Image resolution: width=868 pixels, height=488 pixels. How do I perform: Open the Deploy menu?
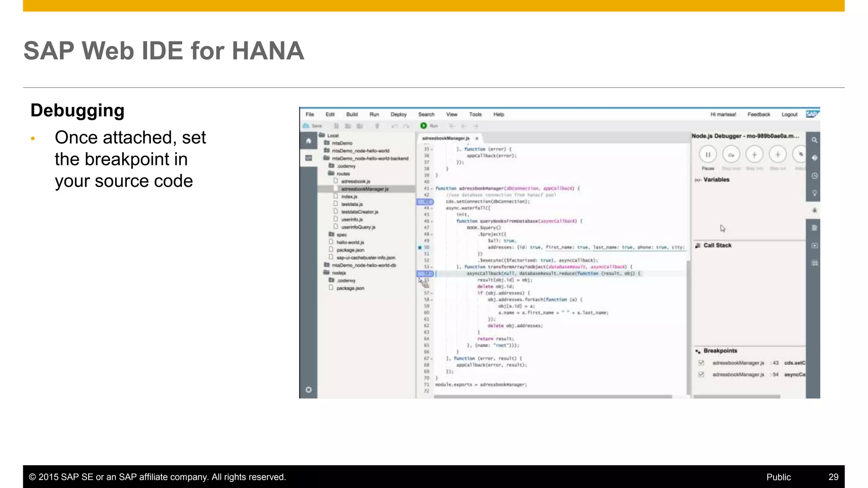click(x=398, y=114)
